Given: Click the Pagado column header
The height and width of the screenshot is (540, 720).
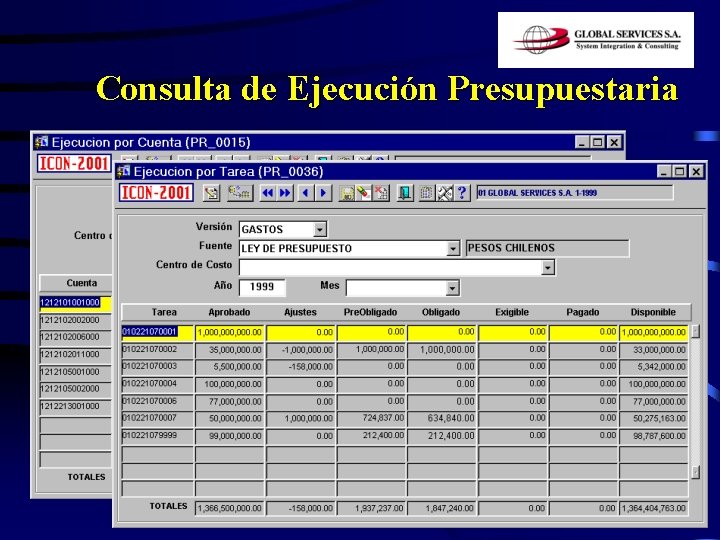Looking at the screenshot, I should click(583, 312).
